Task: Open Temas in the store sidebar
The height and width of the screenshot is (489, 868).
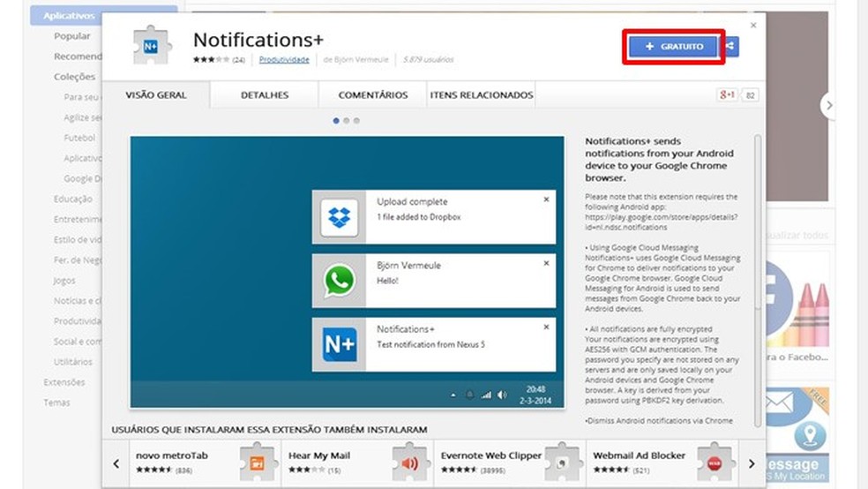Action: point(57,402)
